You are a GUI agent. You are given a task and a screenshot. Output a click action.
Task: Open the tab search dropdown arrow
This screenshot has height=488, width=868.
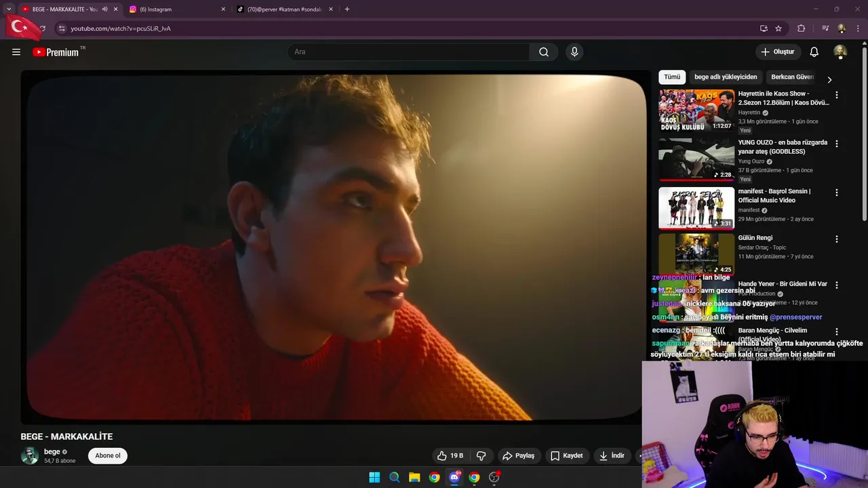(8, 9)
